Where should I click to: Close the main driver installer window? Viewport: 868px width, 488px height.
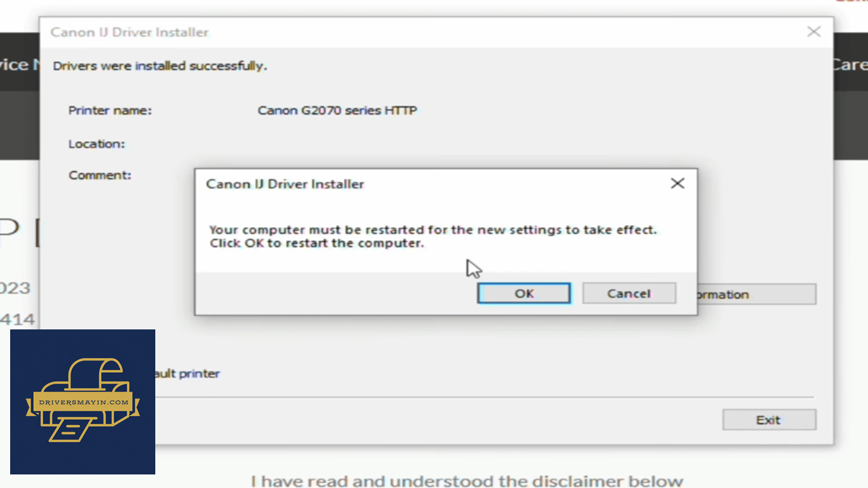click(814, 32)
